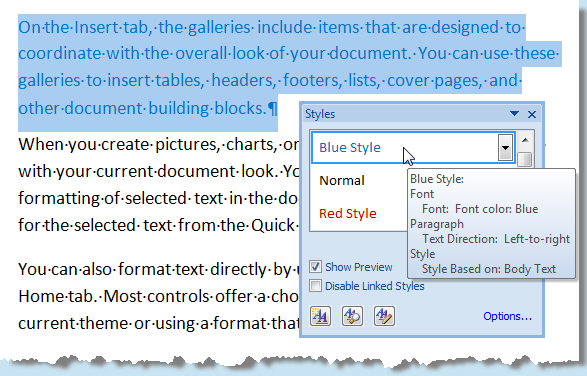Click the word "coordinate" in selection
This screenshot has width=587, height=376.
click(x=60, y=54)
